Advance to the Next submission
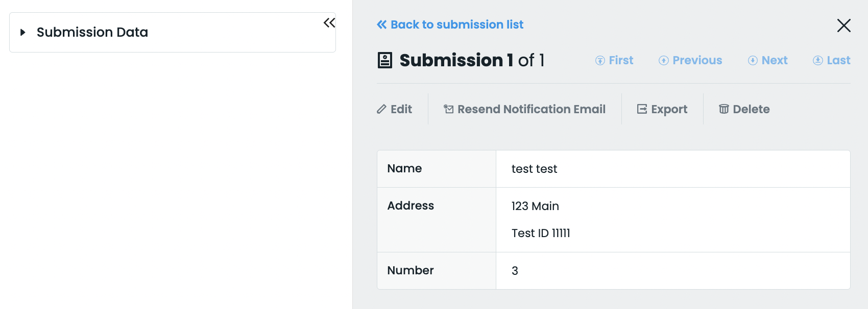 [x=768, y=60]
